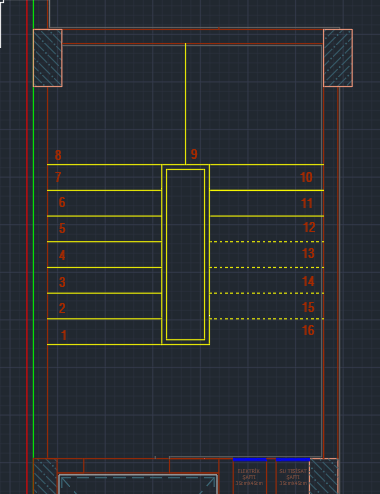The width and height of the screenshot is (380, 494).
Task: Click the step number 3 text
Action: 62,282
